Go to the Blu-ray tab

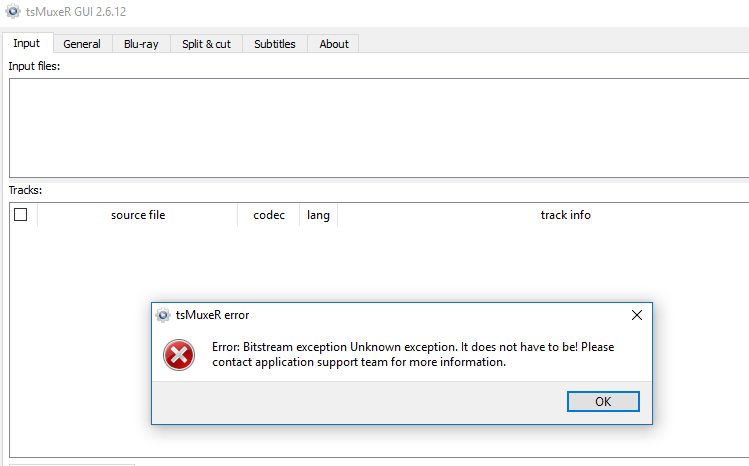[x=141, y=44]
